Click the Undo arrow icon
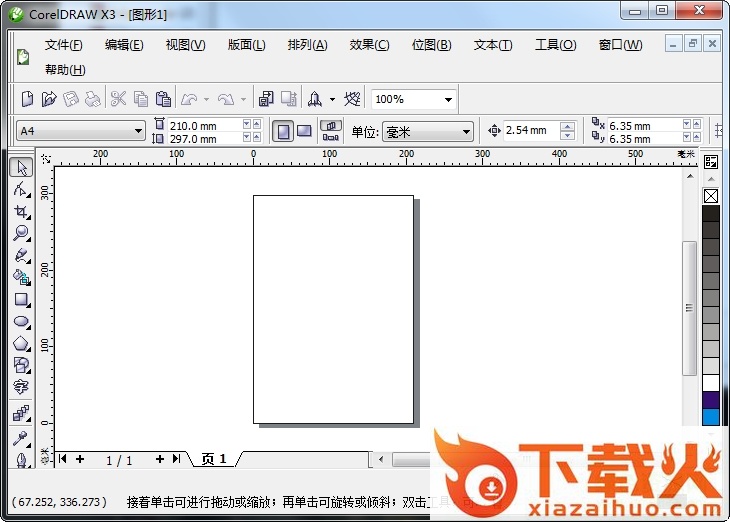Screen dimensions: 730x522 click(x=189, y=99)
